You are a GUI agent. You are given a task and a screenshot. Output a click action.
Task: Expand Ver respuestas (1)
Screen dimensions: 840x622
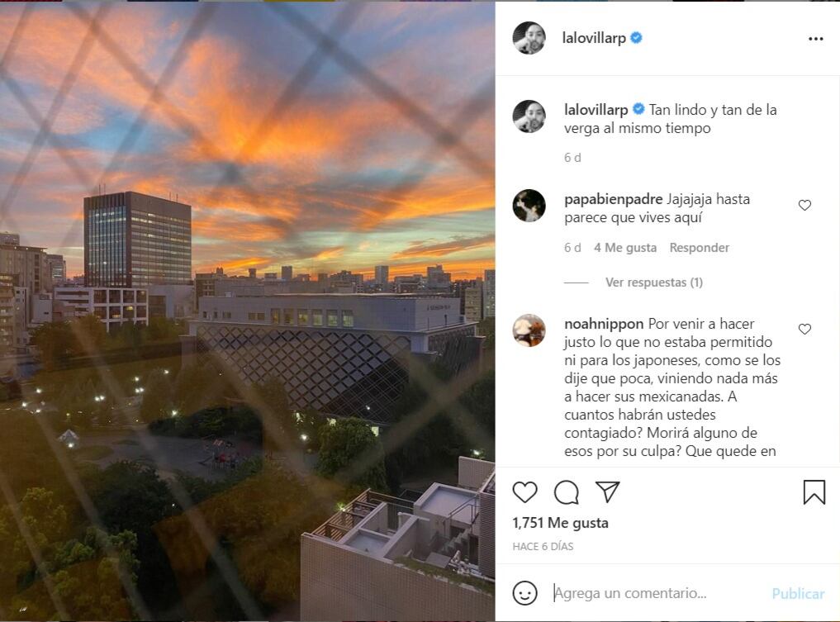pyautogui.click(x=653, y=283)
